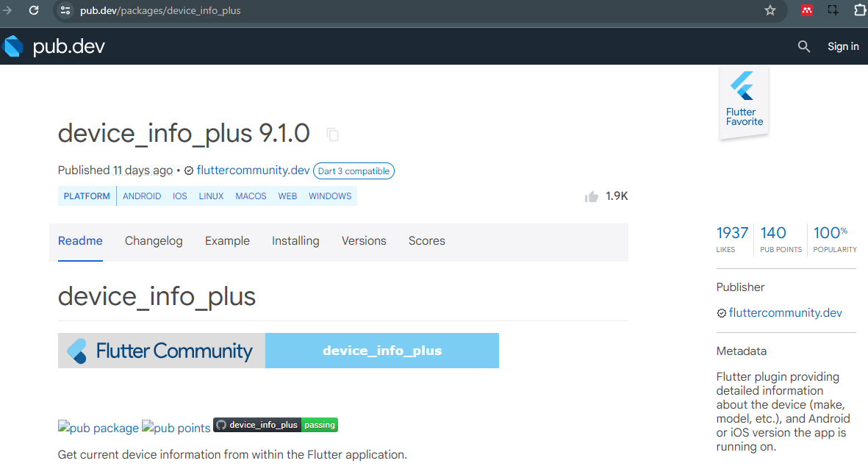Reload the page in browser
Viewport: 868px width, 466px height.
pyautogui.click(x=34, y=10)
